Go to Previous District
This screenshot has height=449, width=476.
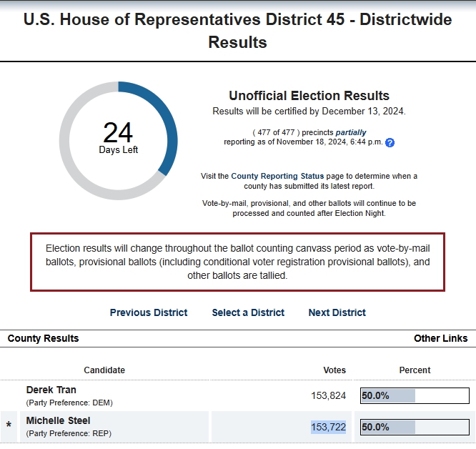click(149, 312)
